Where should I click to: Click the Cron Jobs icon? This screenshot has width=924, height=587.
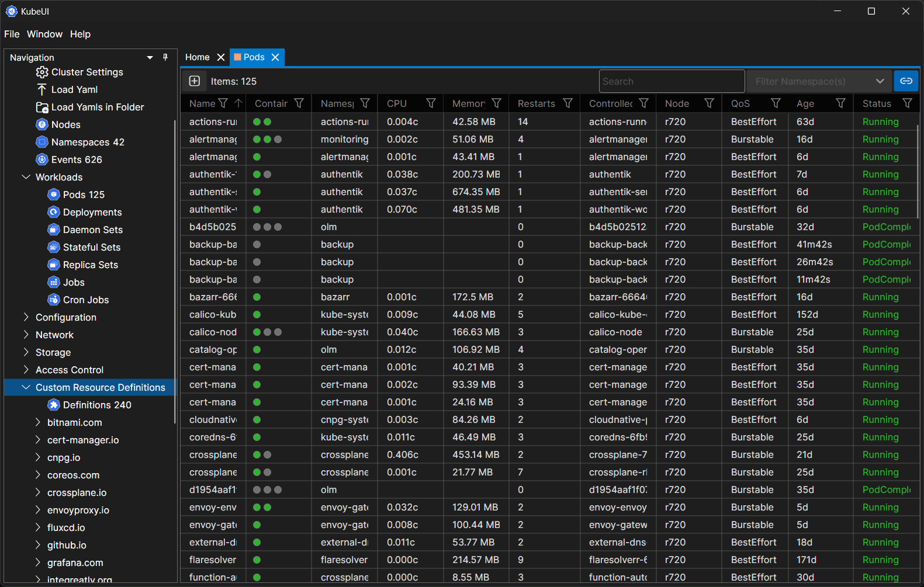point(54,300)
